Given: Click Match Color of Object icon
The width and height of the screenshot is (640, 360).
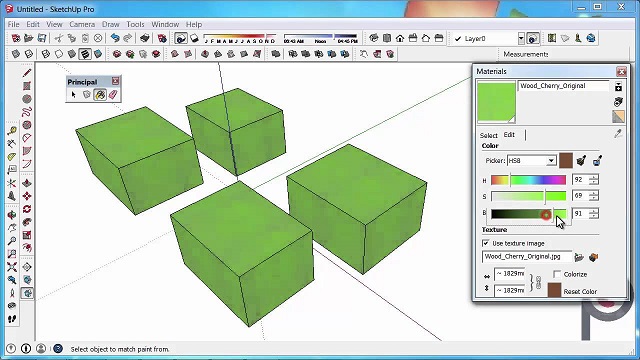Looking at the screenshot, I should 581,161.
